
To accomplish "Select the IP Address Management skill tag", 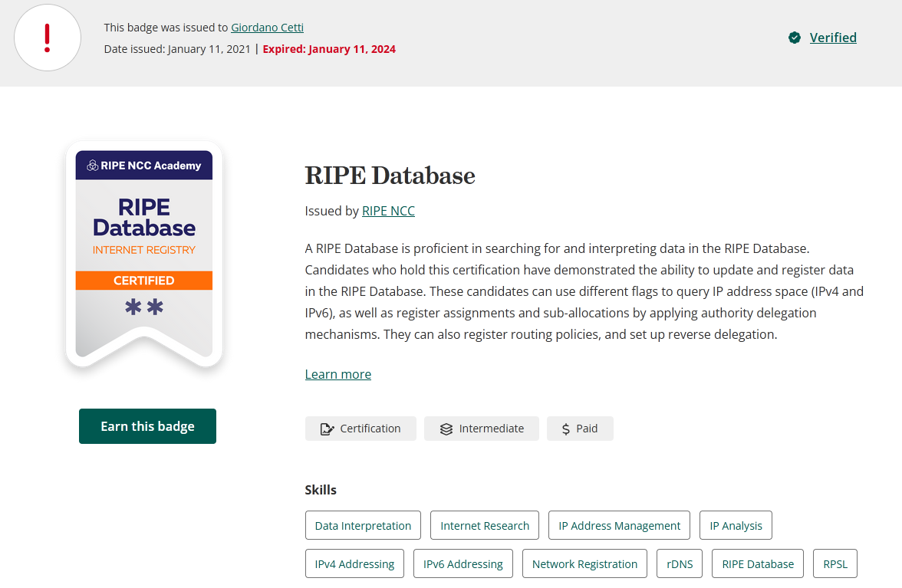I will point(619,525).
